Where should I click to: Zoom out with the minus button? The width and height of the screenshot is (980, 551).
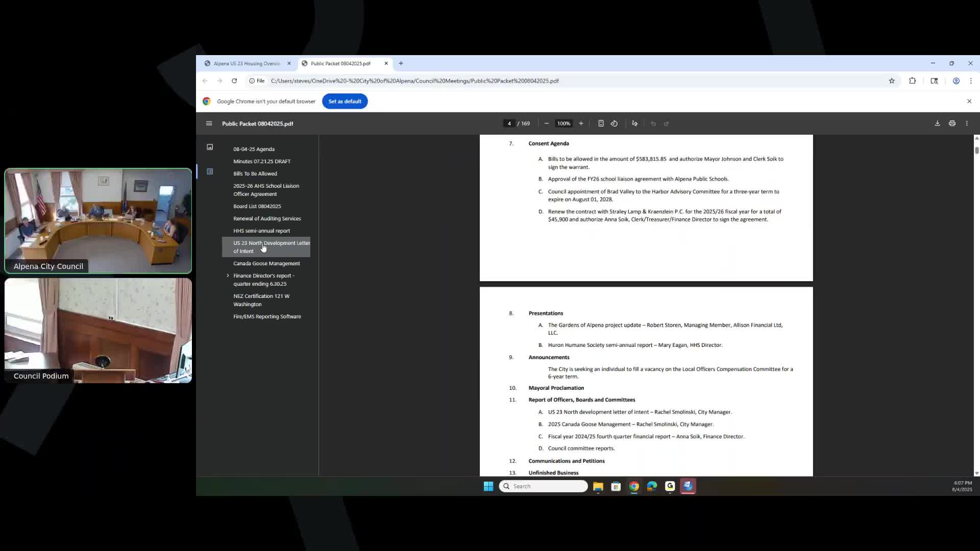tap(547, 123)
